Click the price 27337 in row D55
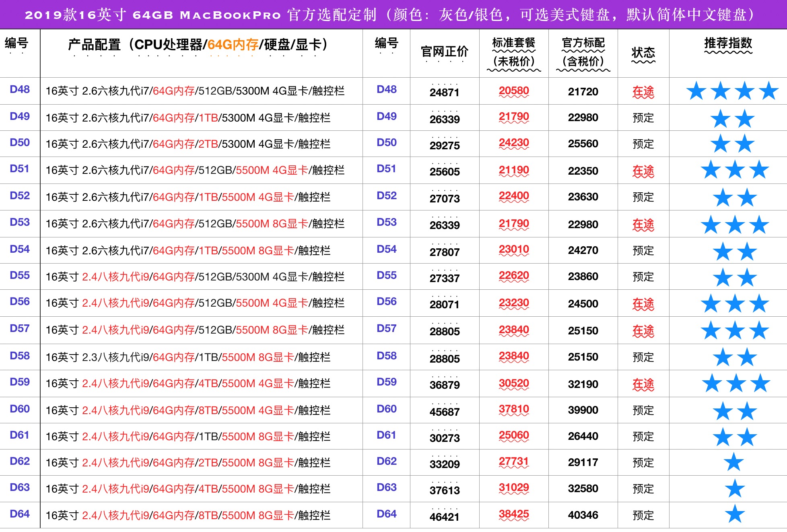787x532 pixels. coord(445,278)
